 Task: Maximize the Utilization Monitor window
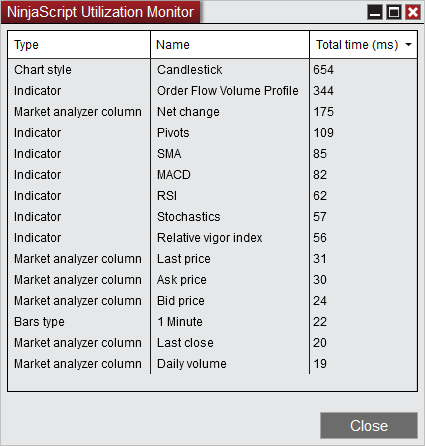click(x=394, y=12)
